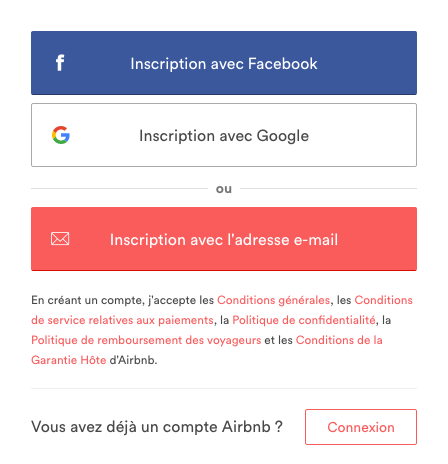Click the Connexion button
Viewport: 448px width, 464px height.
tap(361, 427)
